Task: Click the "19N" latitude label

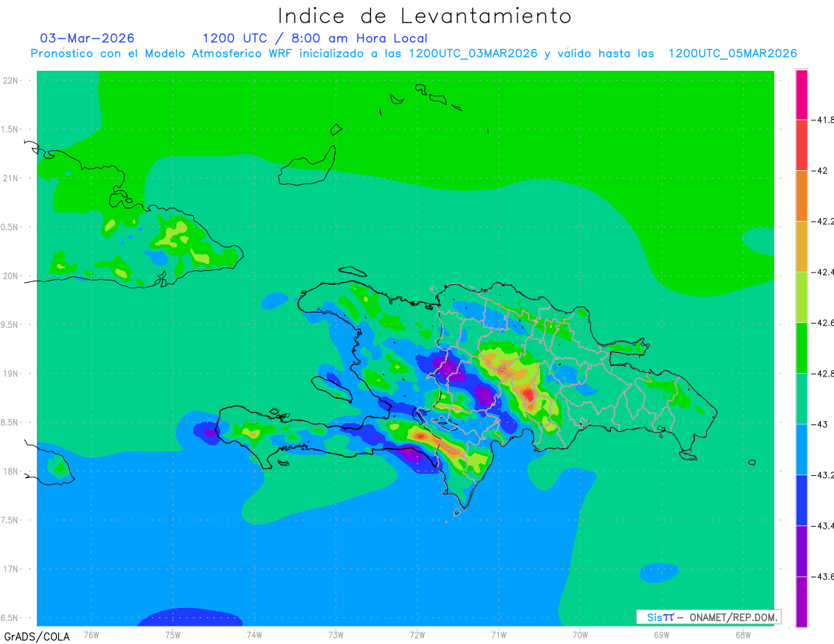Action: coord(11,374)
